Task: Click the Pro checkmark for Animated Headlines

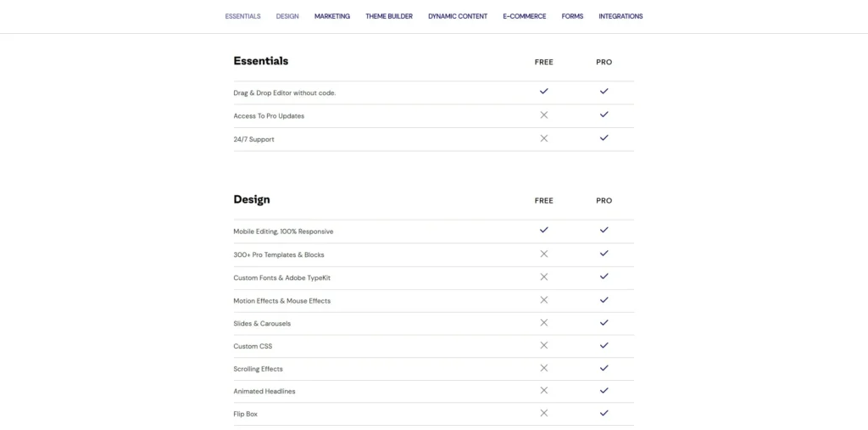Action: point(604,390)
